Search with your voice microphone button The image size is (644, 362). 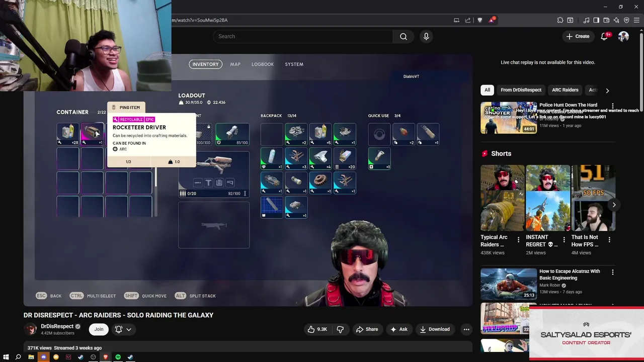point(426,36)
